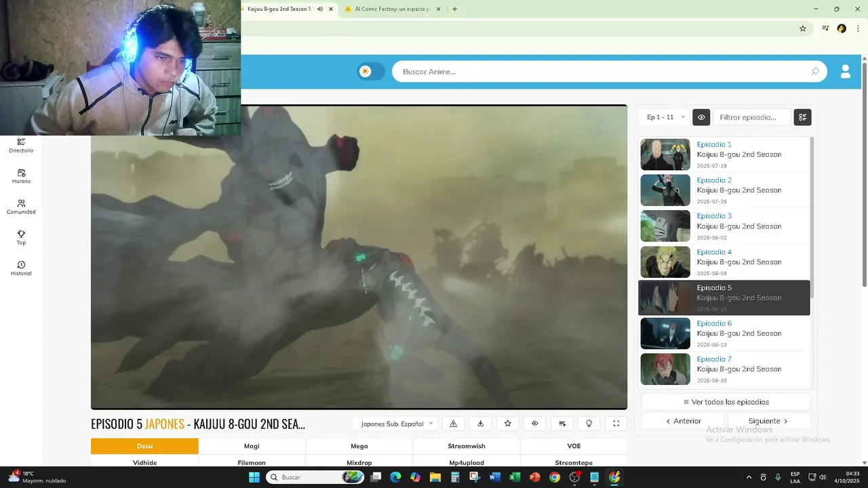868x488 pixels.
Task: Go to Siguiente episode
Action: click(x=768, y=421)
